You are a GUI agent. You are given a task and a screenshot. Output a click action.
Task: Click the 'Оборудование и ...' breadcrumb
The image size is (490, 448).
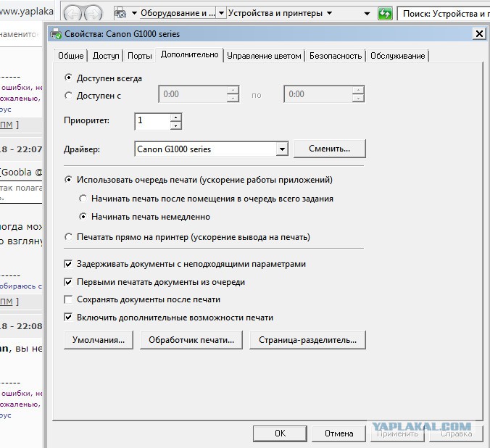click(x=178, y=13)
